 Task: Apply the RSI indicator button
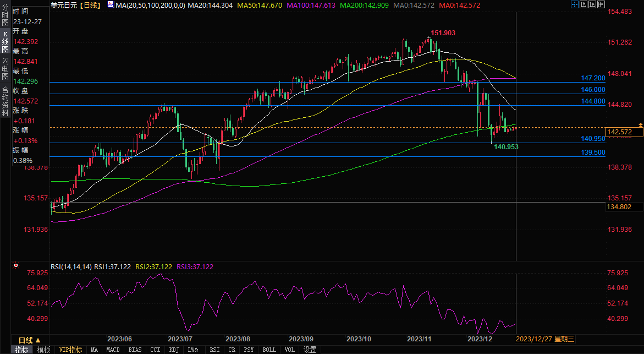[214, 350]
